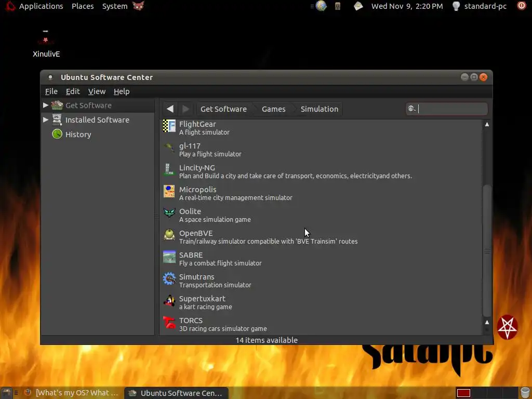This screenshot has width=532, height=399.
Task: Switch to the What's my OS taskbar window
Action: 71,393
